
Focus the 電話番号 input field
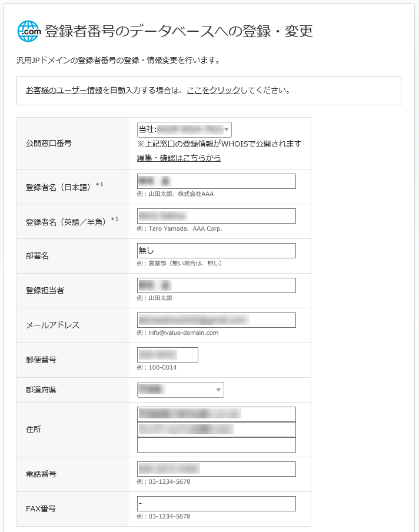[216, 469]
